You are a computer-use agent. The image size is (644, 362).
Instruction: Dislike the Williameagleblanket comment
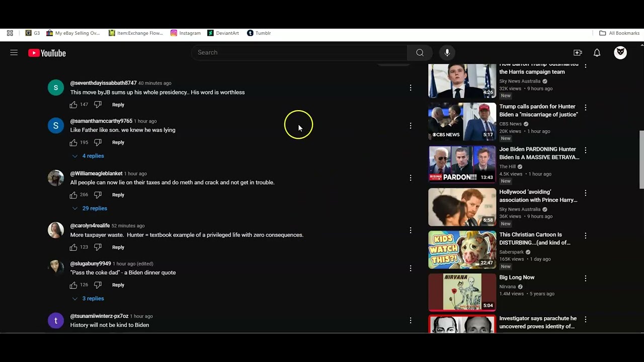click(98, 195)
